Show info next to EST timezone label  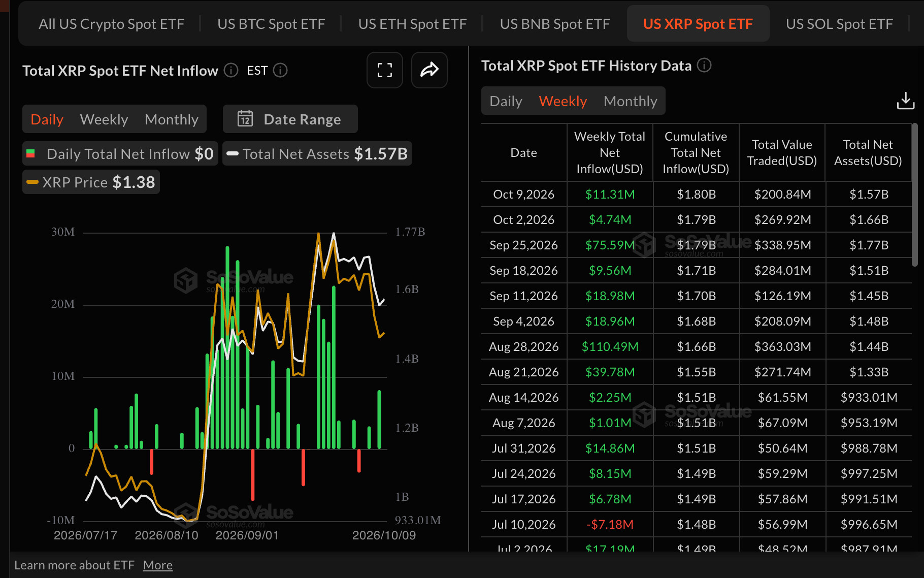[280, 70]
